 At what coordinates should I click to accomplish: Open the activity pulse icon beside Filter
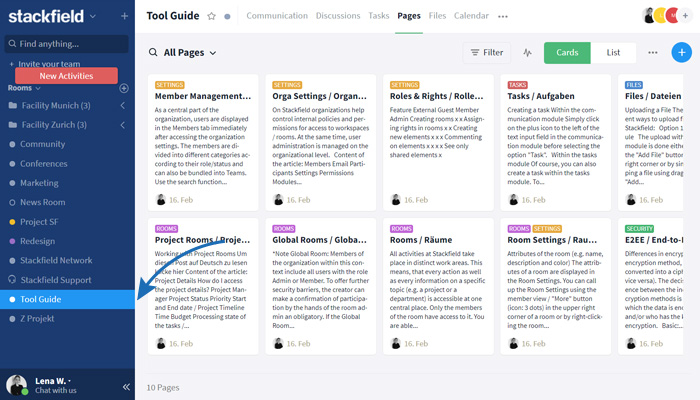pyautogui.click(x=528, y=53)
